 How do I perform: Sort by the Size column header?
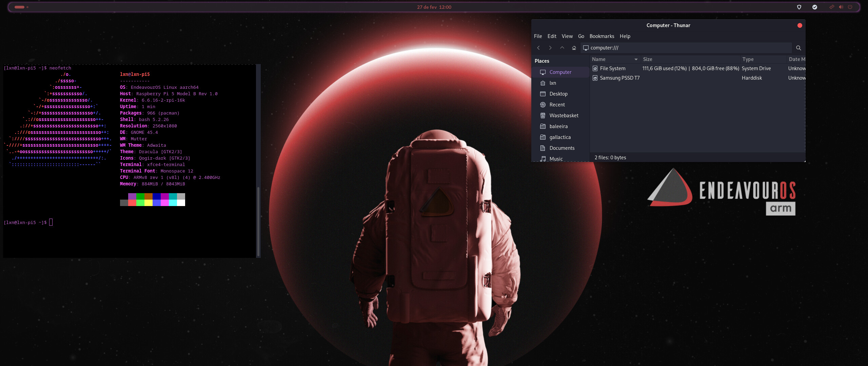pyautogui.click(x=690, y=59)
